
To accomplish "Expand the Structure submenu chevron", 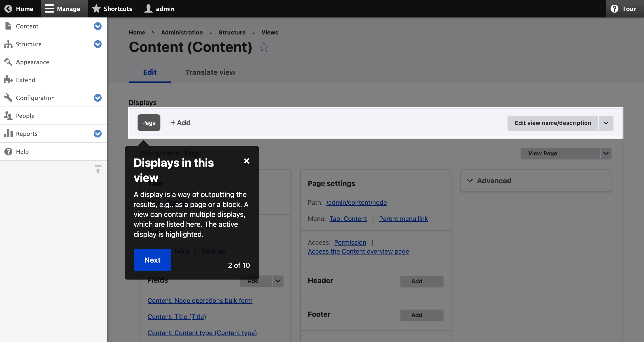I will pyautogui.click(x=98, y=44).
